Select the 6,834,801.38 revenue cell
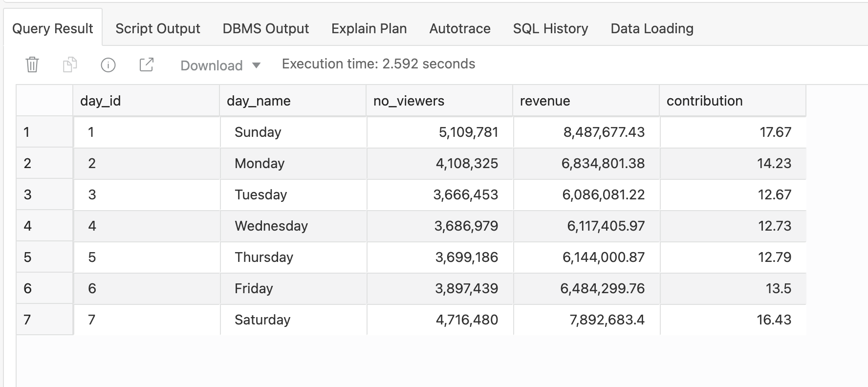 coord(586,163)
